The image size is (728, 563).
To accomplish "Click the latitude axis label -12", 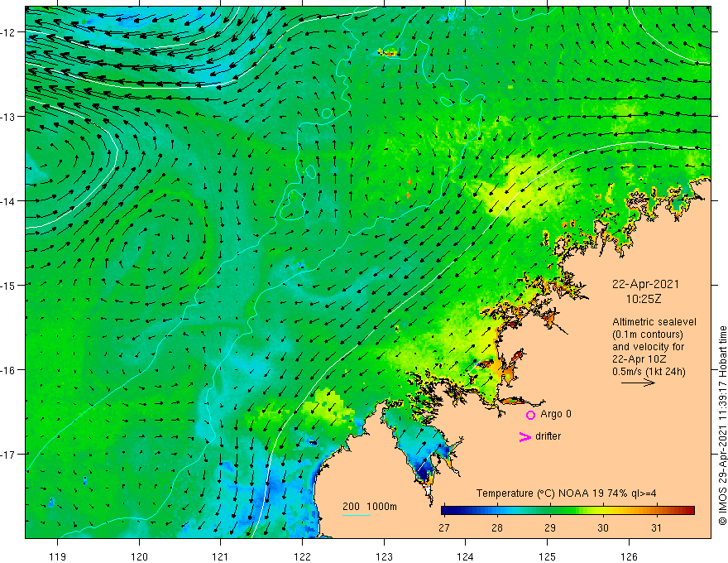I will pos(7,32).
